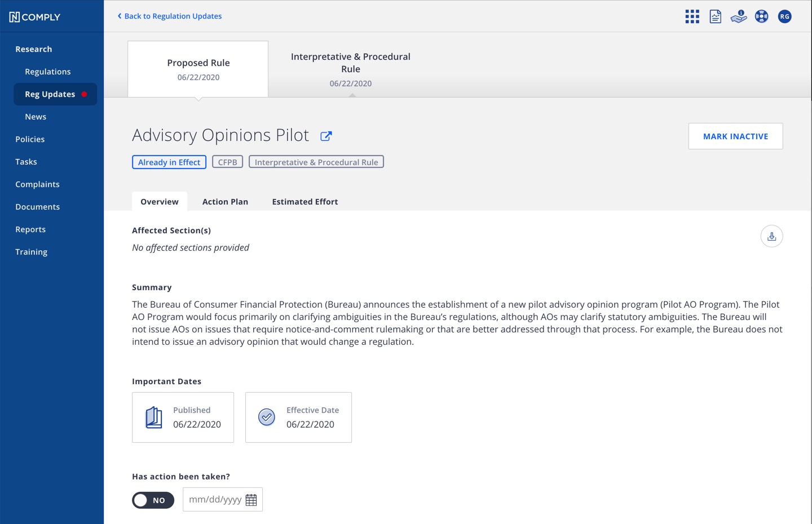Click the Mark Inactive button
Screen dimensions: 812x524
(735, 136)
